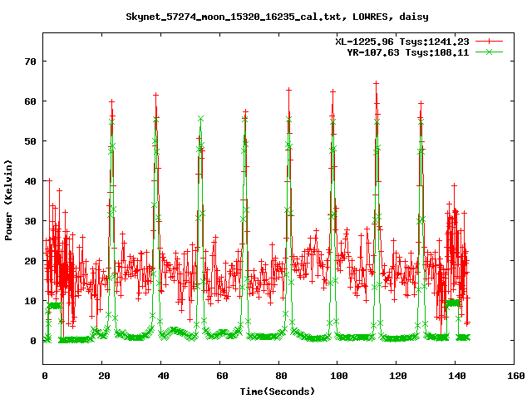This screenshot has width=532, height=399.
Task: Click y-axis tick label 60
Action: [x=30, y=101]
